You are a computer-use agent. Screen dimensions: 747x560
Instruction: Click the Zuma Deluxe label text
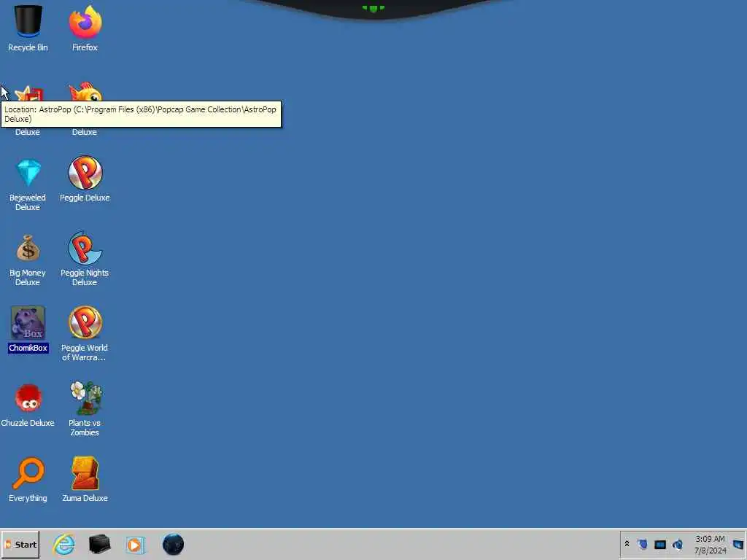click(85, 498)
